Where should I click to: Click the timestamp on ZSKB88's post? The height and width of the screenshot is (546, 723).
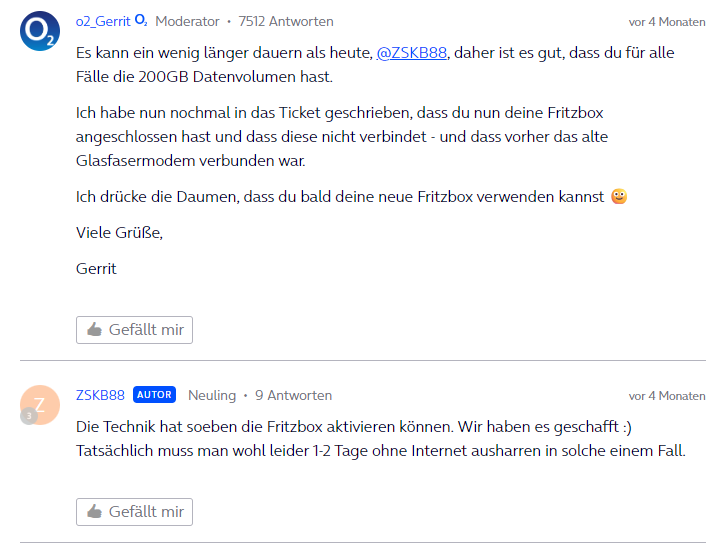click(x=667, y=396)
